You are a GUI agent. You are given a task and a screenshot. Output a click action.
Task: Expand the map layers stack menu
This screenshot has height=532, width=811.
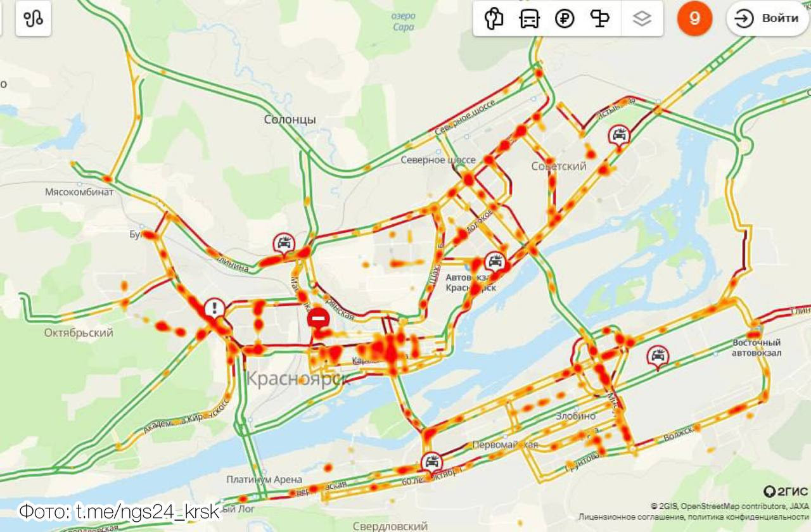tap(642, 18)
